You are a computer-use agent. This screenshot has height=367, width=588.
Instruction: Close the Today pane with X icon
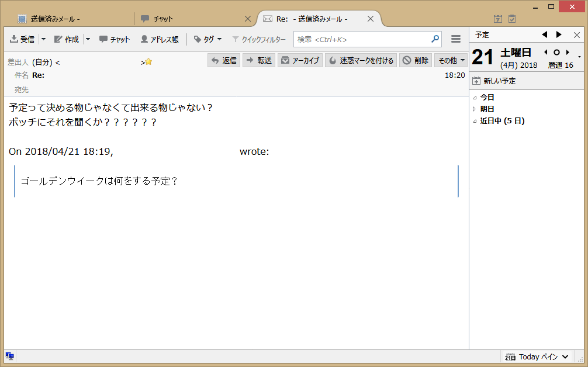(577, 35)
